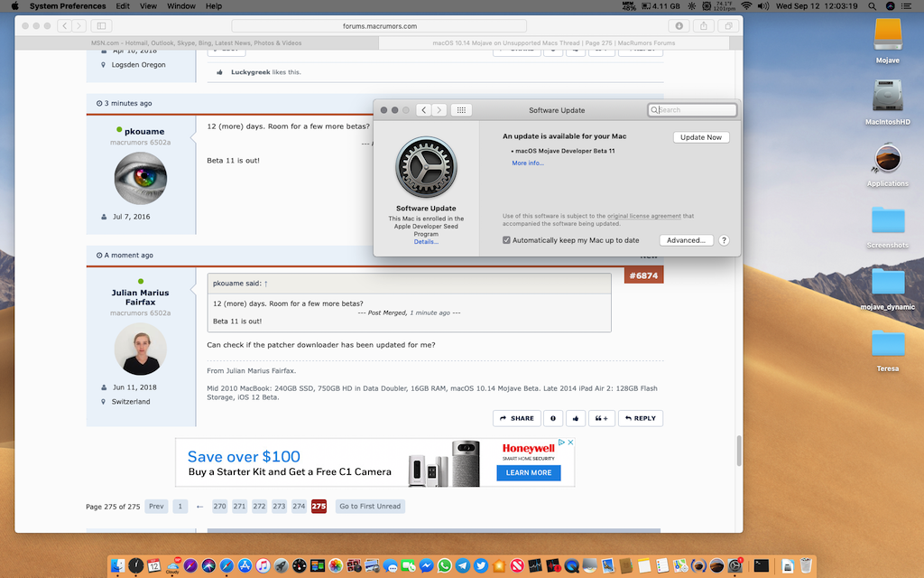
Task: Go to forum page 1
Action: 180,506
